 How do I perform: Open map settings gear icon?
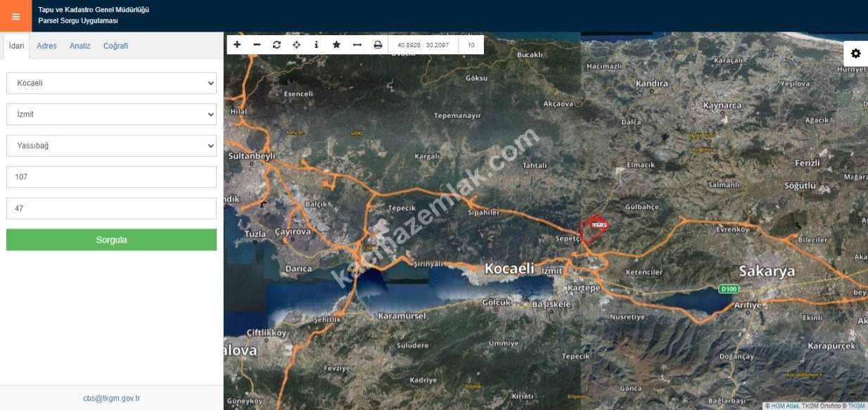(x=855, y=53)
